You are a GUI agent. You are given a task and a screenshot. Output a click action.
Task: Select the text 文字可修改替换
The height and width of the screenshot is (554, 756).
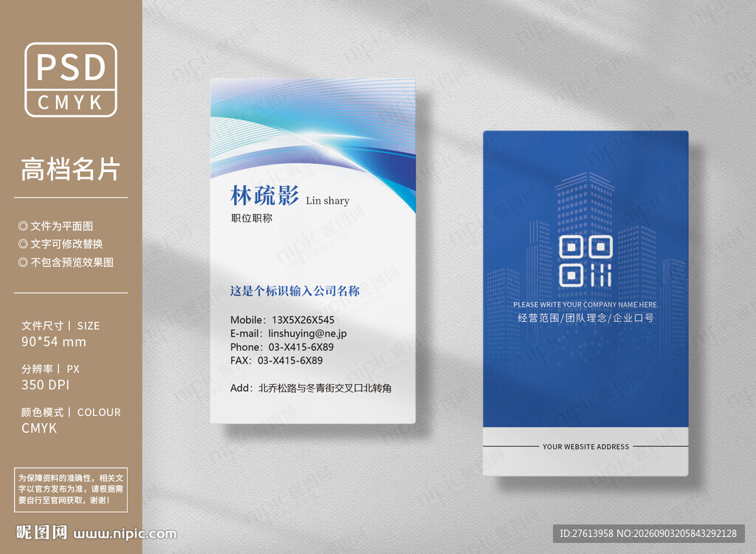66,244
